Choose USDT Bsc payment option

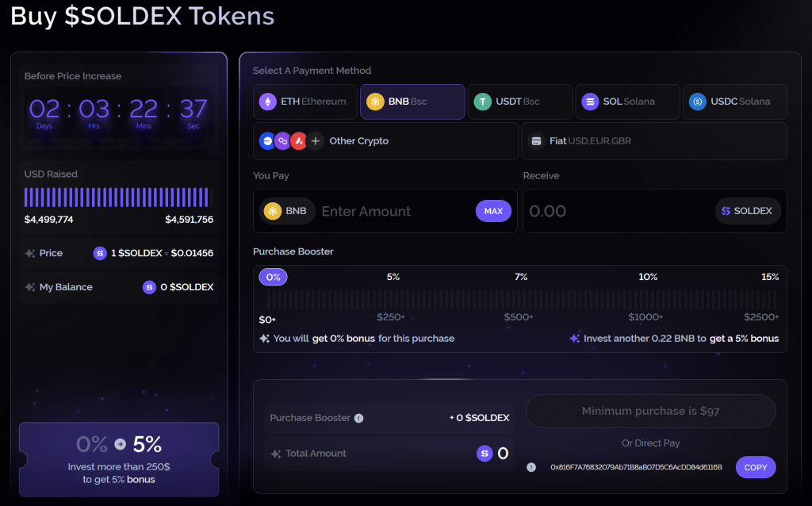pyautogui.click(x=519, y=102)
